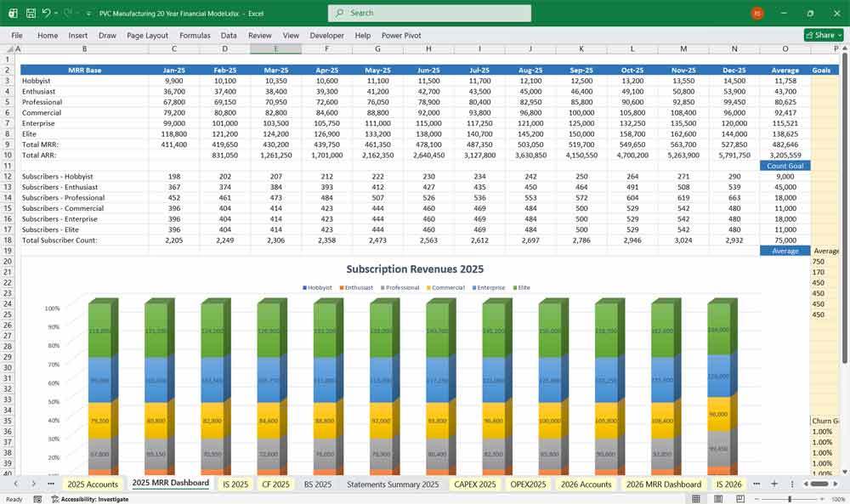Open the Undo history dropdown arrow

point(56,13)
